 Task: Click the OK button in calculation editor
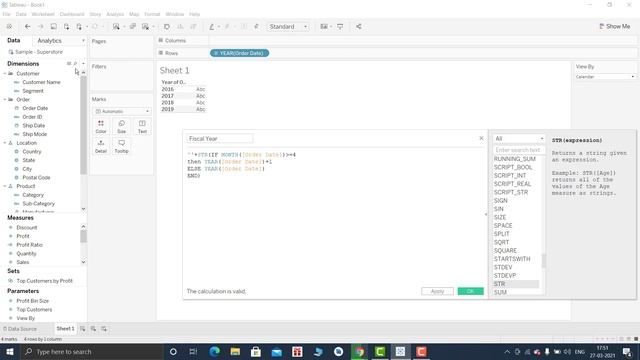(x=471, y=291)
